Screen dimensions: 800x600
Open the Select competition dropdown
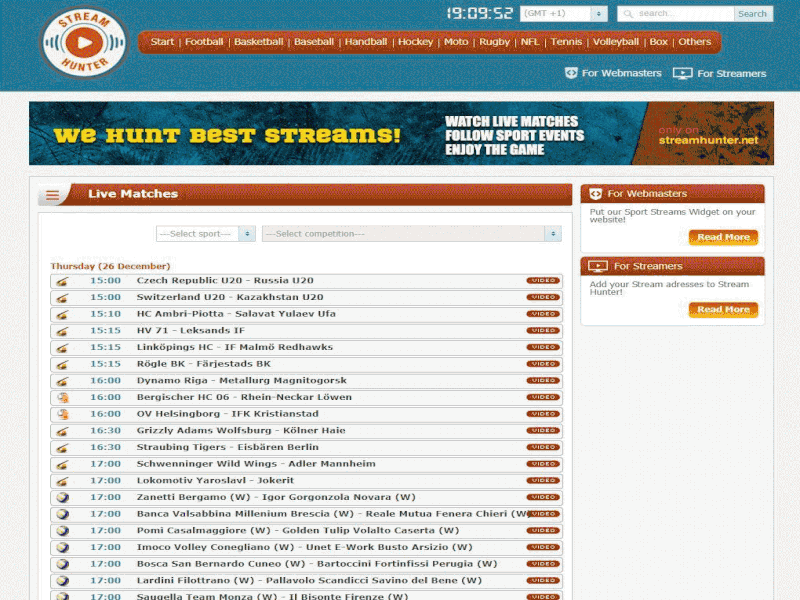coord(412,234)
